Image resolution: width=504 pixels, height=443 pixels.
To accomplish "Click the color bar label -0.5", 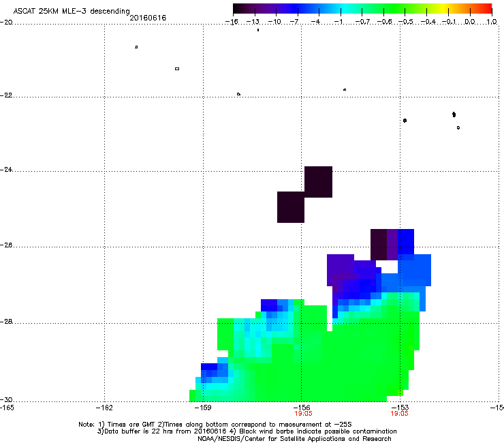I will pyautogui.click(x=406, y=22).
